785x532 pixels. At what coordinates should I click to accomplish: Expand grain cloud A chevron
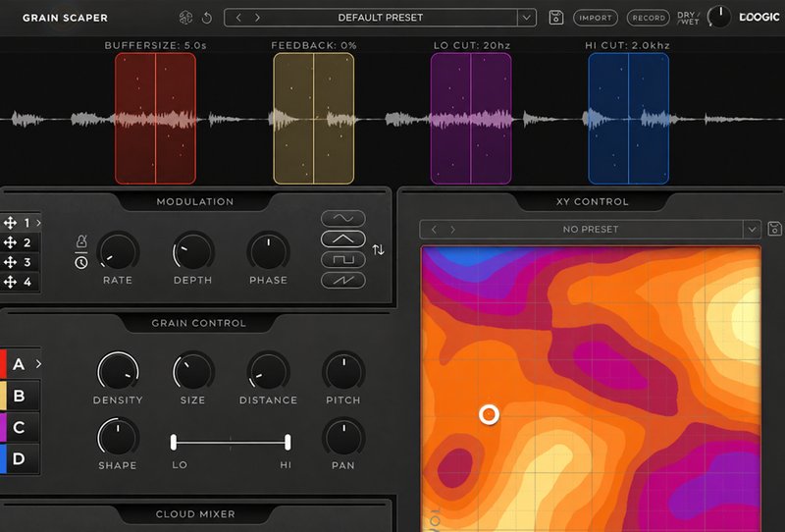pos(38,364)
